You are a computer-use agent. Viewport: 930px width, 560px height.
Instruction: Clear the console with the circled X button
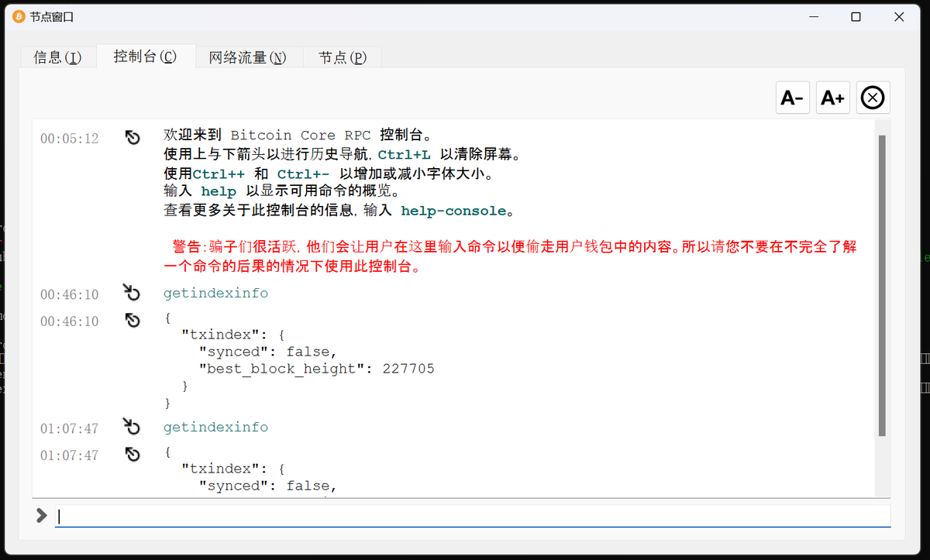[x=873, y=98]
